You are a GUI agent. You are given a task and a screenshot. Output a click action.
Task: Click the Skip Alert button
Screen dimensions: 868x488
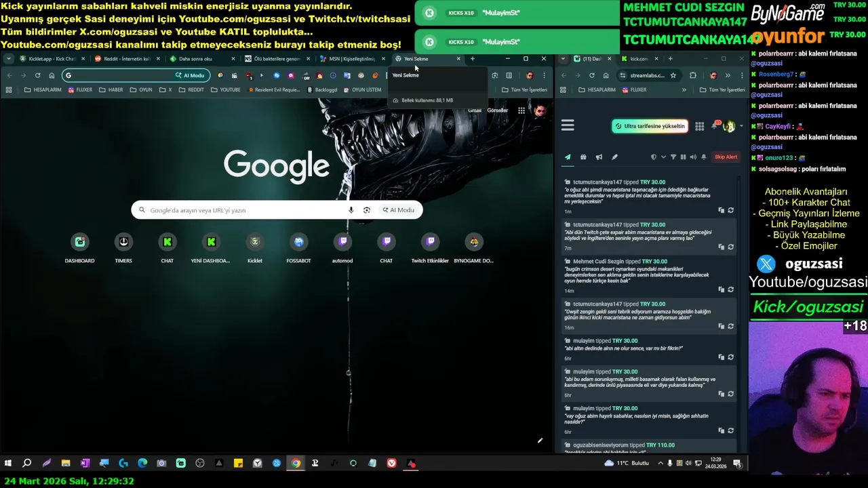(x=726, y=157)
